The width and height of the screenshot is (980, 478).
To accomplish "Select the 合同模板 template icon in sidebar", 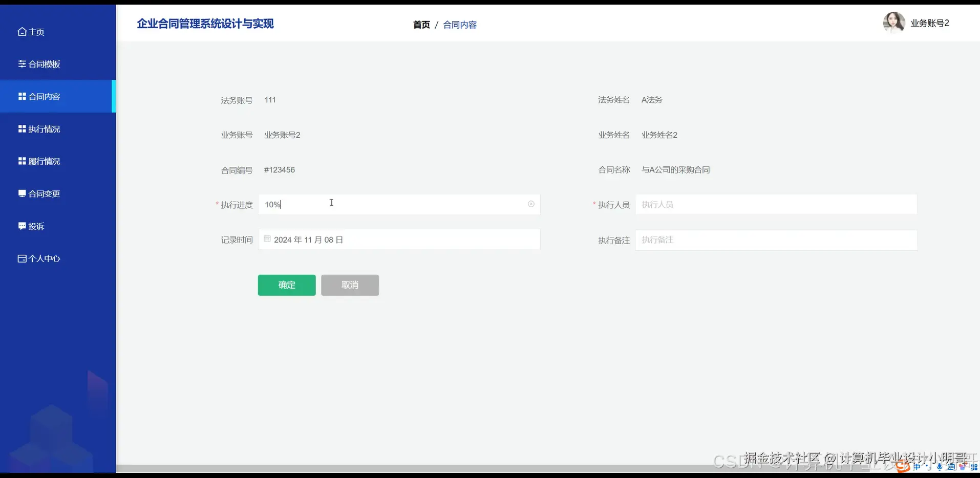I will [x=22, y=63].
